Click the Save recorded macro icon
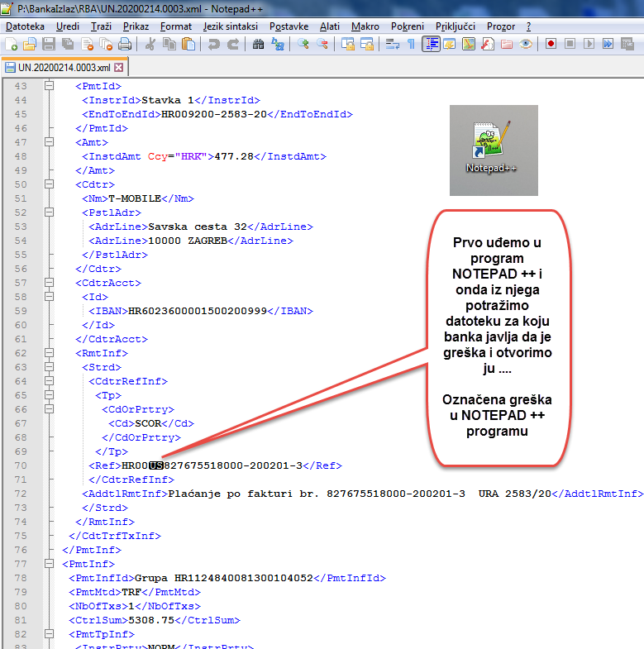The height and width of the screenshot is (649, 644). (627, 44)
